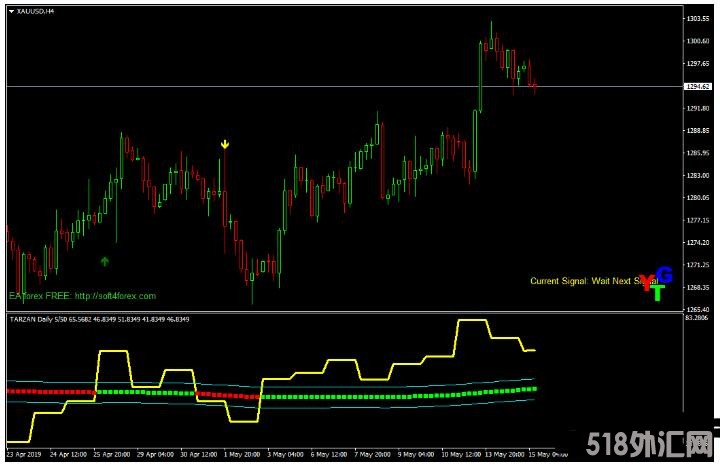Click the small triangle beside XAUUSD,H4

coord(10,10)
